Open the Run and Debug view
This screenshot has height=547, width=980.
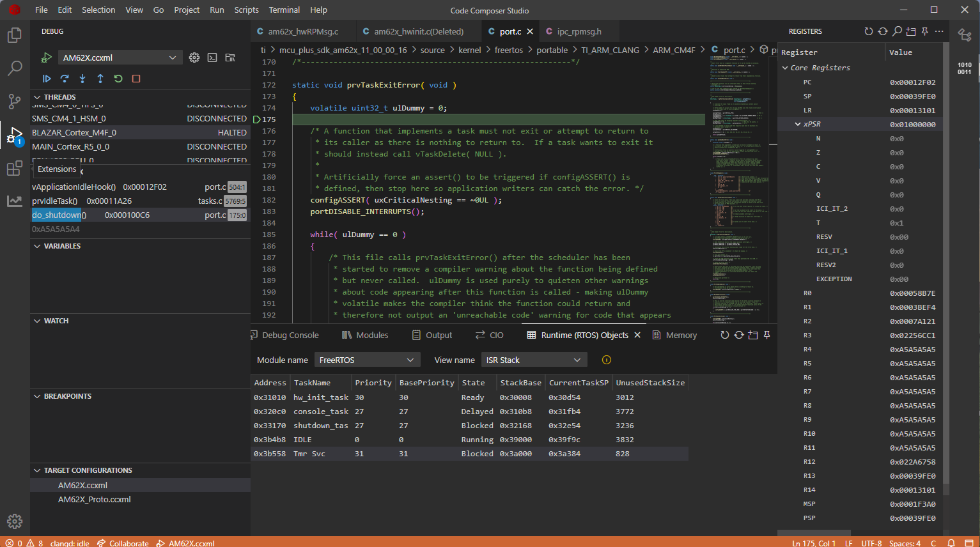tap(14, 135)
